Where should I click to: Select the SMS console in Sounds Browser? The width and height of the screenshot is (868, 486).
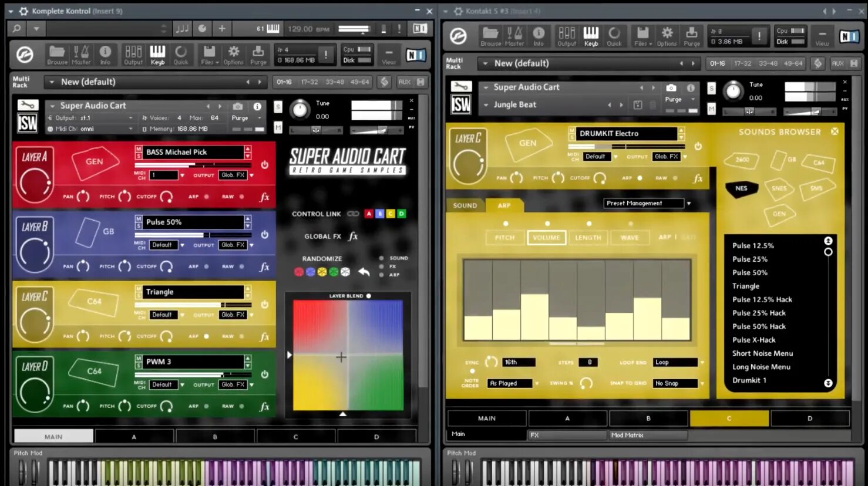pyautogui.click(x=816, y=188)
